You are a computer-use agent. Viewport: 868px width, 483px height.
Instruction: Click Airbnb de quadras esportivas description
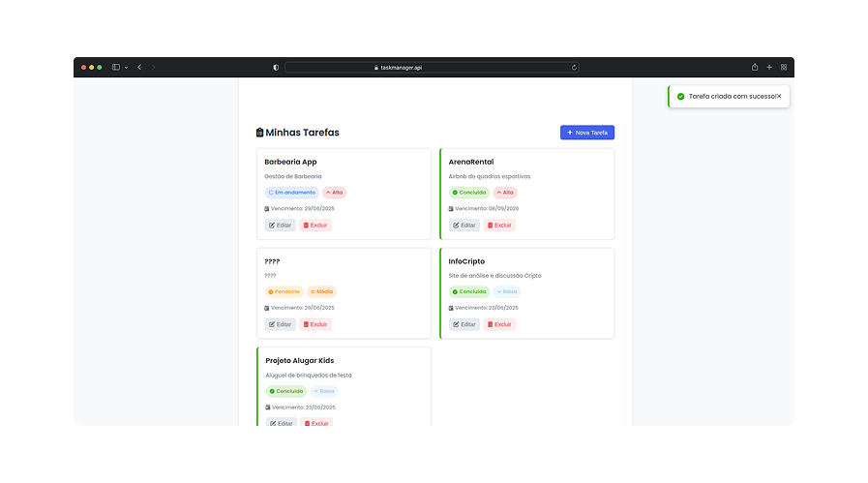tap(490, 176)
